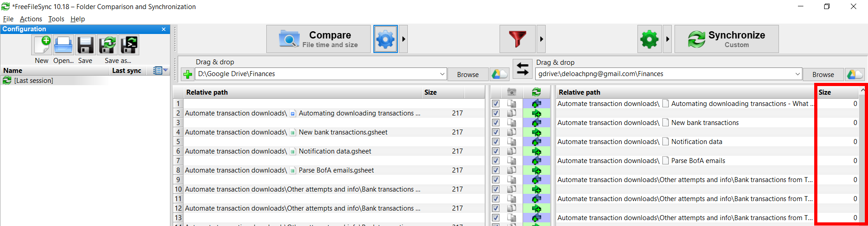Open the red funnel filter settings

click(x=517, y=39)
